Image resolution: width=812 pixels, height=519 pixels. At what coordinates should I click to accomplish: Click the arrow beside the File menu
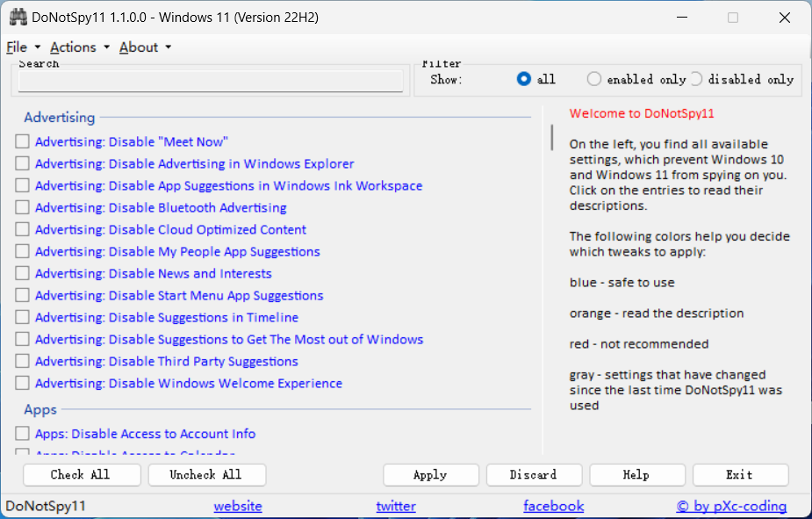(x=37, y=47)
